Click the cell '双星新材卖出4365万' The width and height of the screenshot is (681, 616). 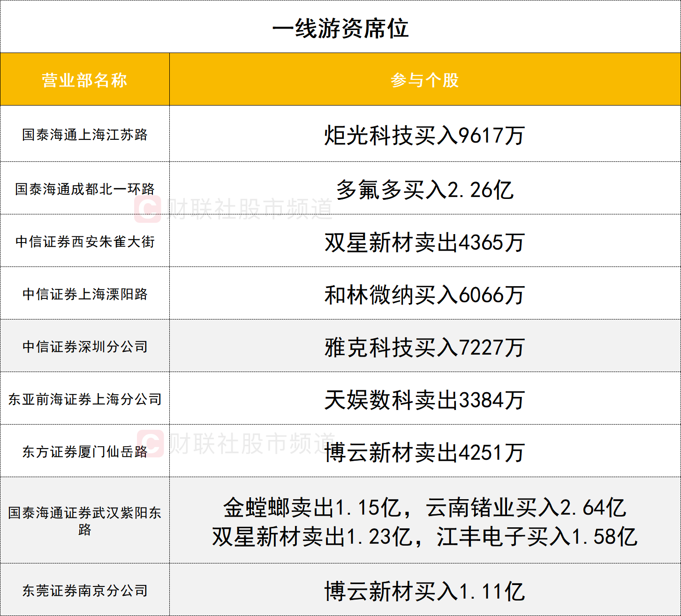tap(425, 241)
